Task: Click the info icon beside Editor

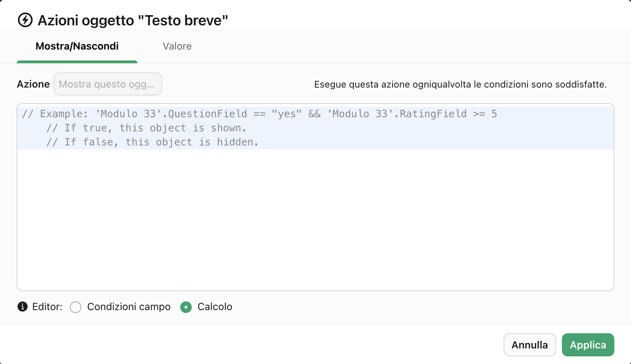Action: coord(22,307)
